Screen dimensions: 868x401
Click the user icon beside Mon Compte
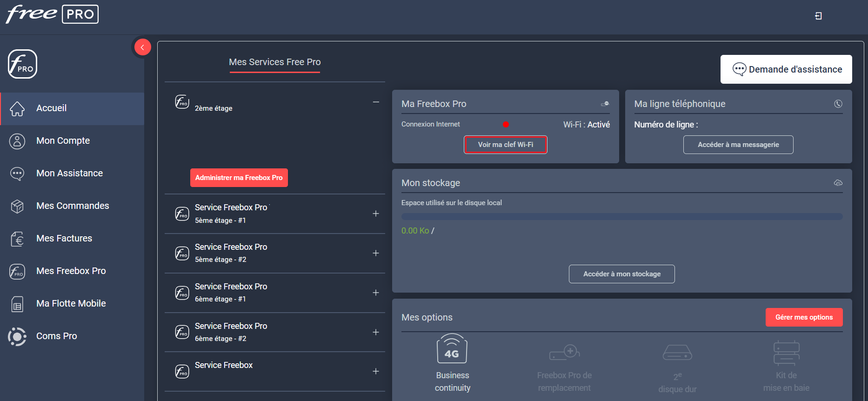pyautogui.click(x=17, y=141)
